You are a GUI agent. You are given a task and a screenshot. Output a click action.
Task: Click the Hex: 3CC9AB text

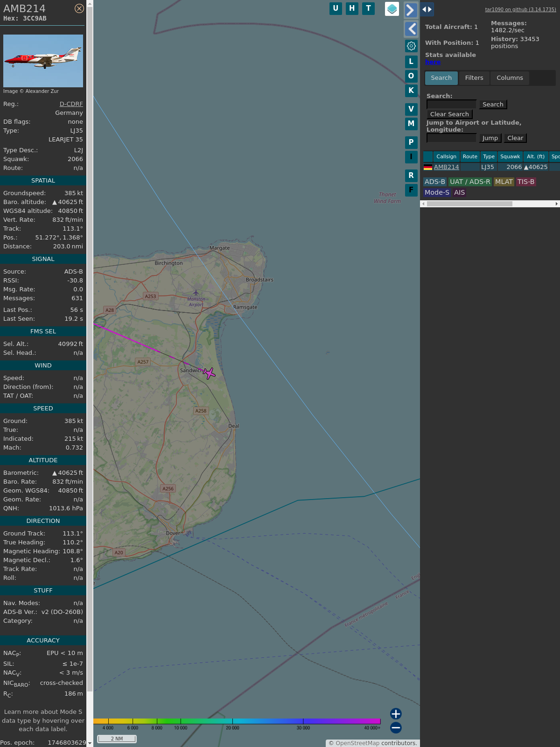tap(25, 19)
